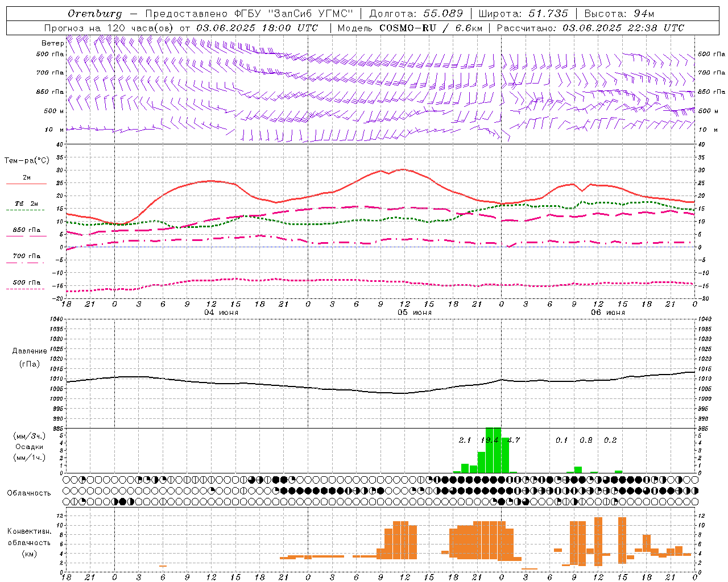The width and height of the screenshot is (728, 582).
Task: Click the Orenburg station title
Action: [94, 14]
